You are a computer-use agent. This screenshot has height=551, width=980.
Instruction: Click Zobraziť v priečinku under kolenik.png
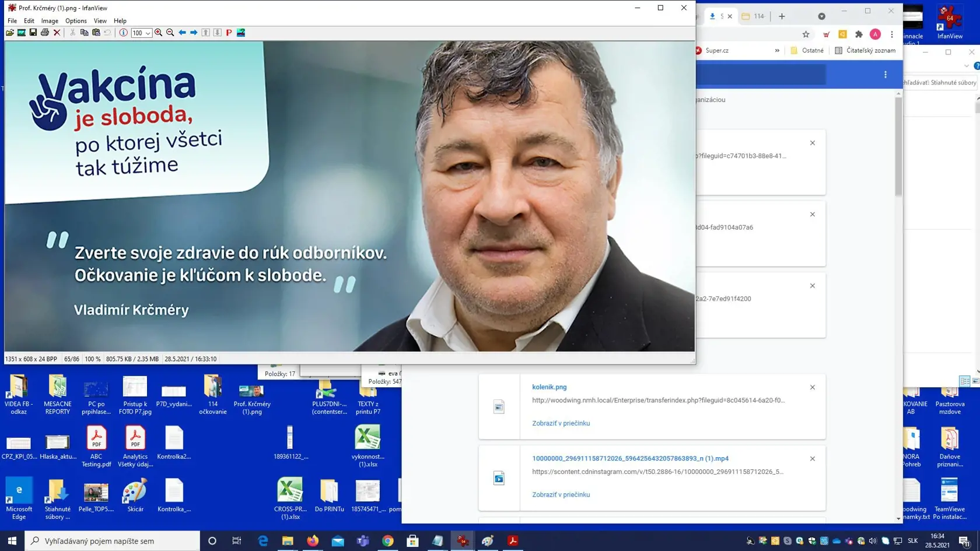[561, 423]
